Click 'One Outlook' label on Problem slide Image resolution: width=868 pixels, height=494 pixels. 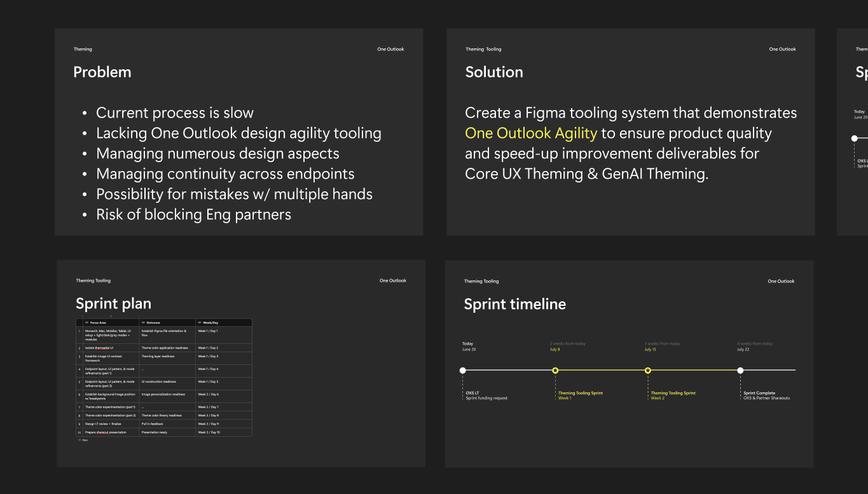390,49
